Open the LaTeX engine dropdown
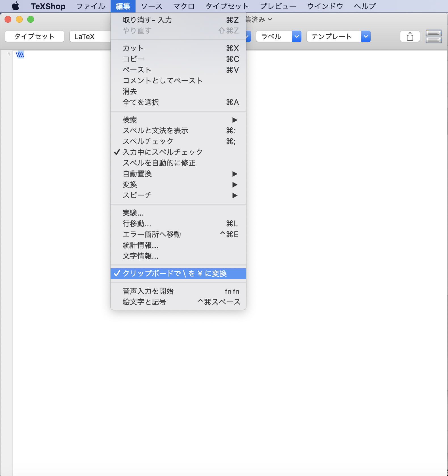Image resolution: width=448 pixels, height=476 pixels. point(90,36)
